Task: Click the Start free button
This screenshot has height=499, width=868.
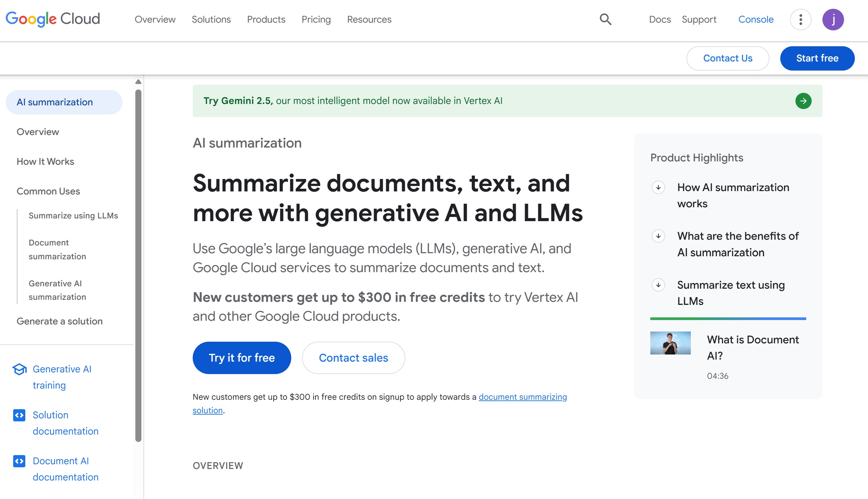Action: [x=817, y=58]
